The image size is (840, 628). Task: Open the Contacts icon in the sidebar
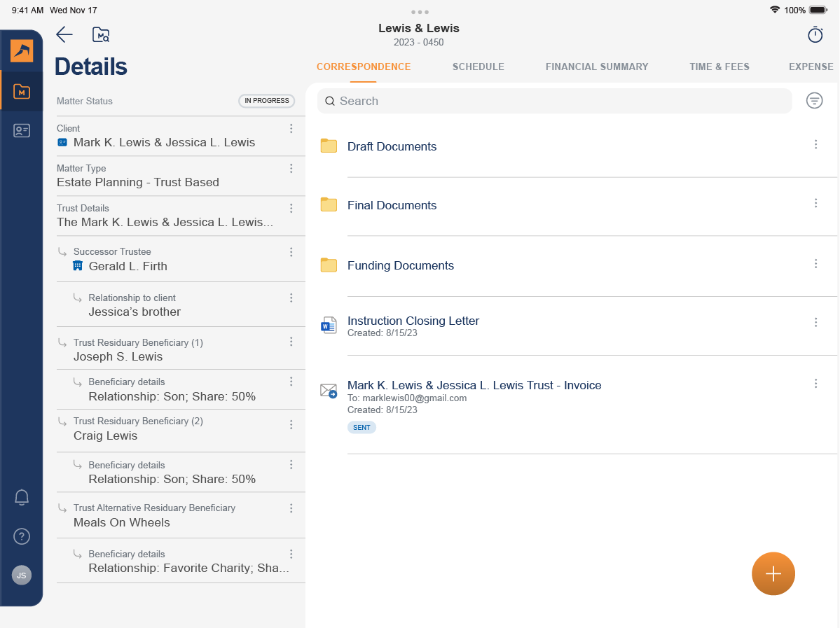21,130
